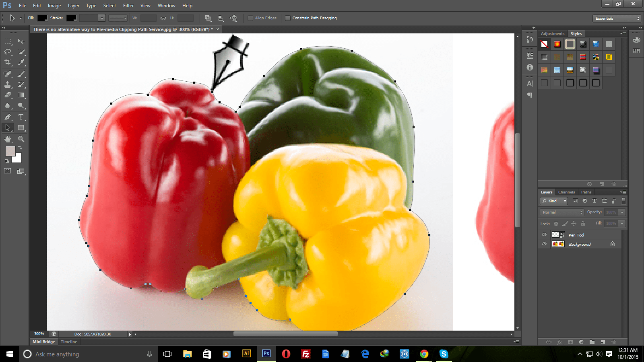Toggle lock transparent pixels

click(x=556, y=224)
